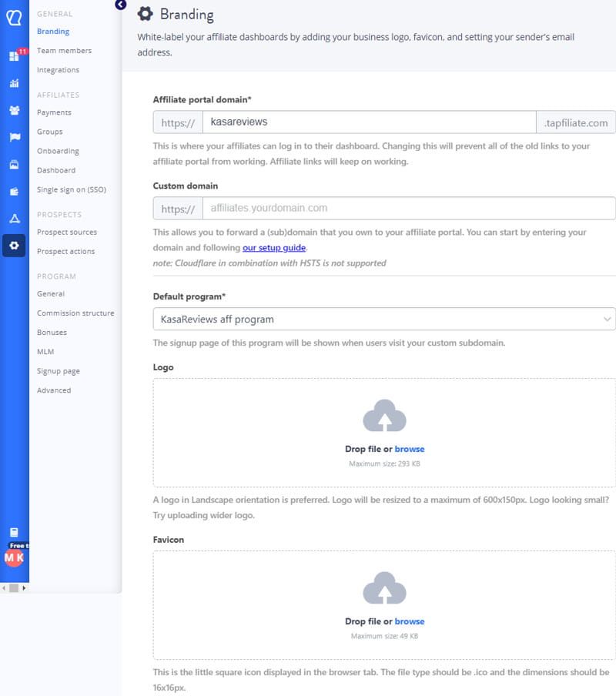616x696 pixels.
Task: Click 'Maximum size: 49 KB' text
Action: [x=384, y=636]
